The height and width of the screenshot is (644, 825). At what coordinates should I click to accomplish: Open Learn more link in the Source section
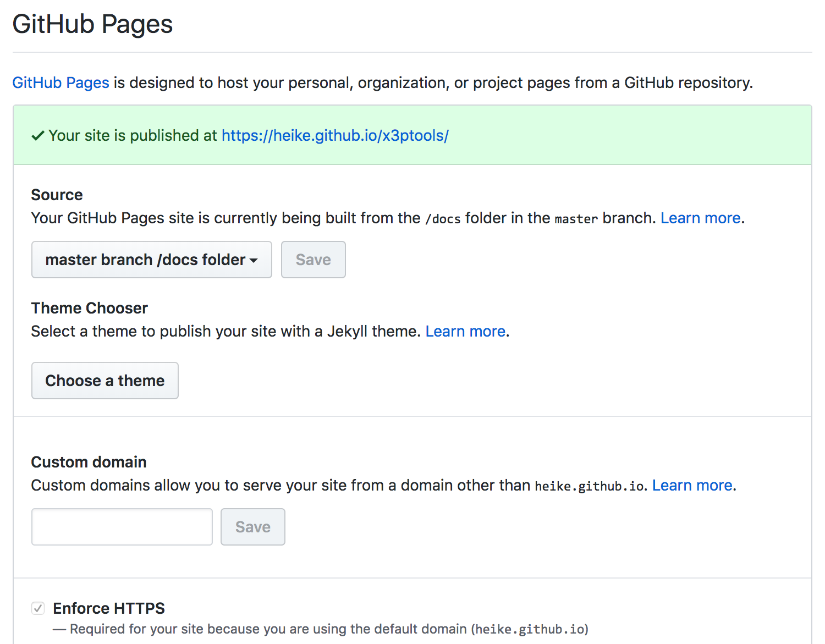coord(700,218)
